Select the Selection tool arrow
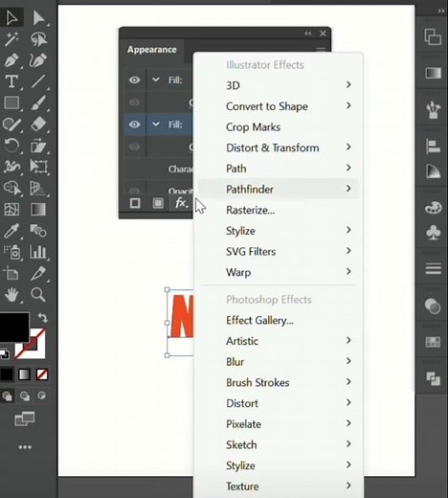 [11, 18]
